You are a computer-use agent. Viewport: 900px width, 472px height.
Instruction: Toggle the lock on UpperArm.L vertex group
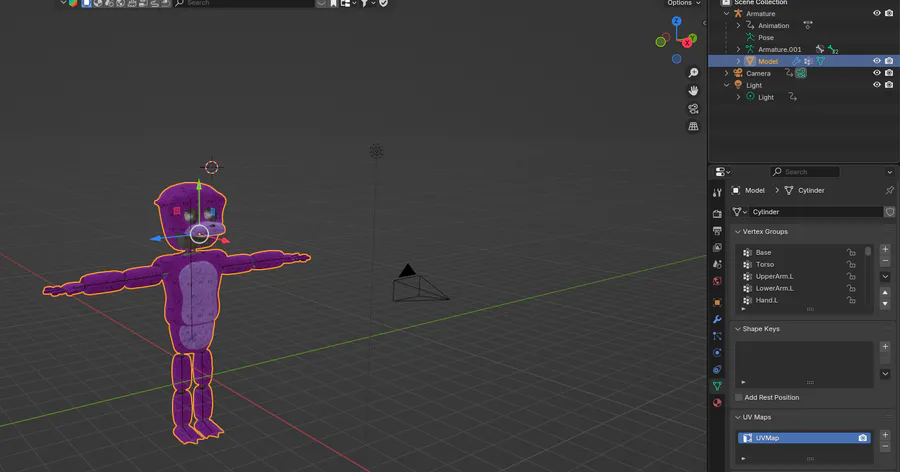pos(851,277)
